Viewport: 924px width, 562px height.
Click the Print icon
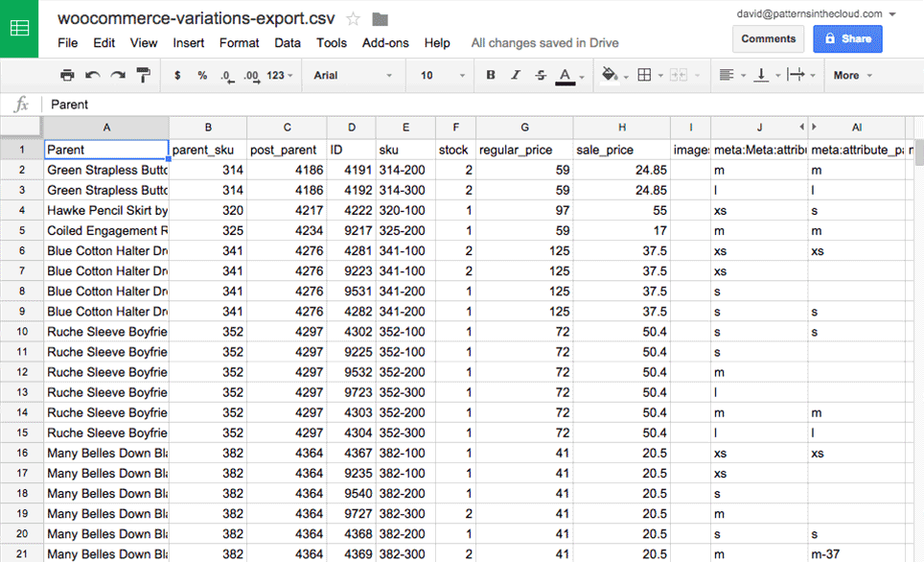(67, 75)
